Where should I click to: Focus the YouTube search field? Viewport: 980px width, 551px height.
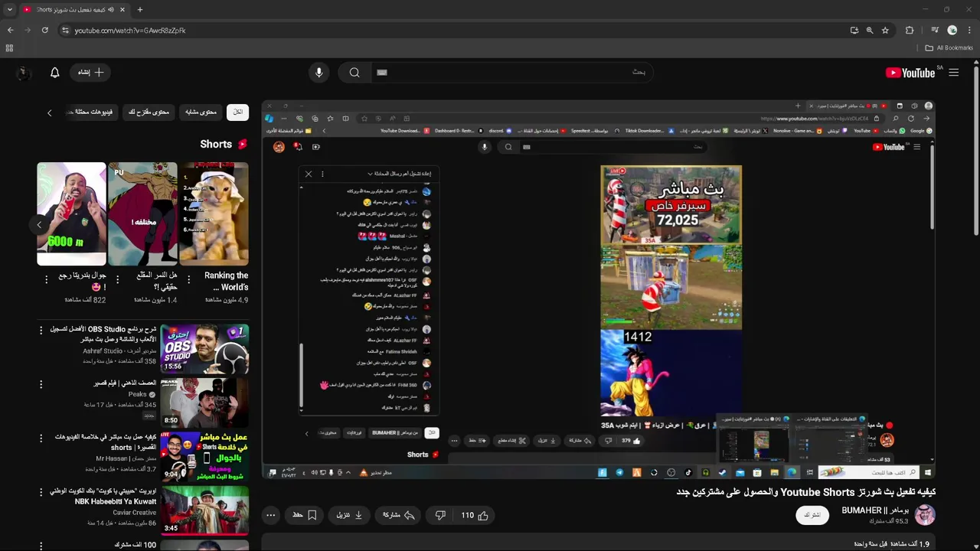[x=513, y=73]
